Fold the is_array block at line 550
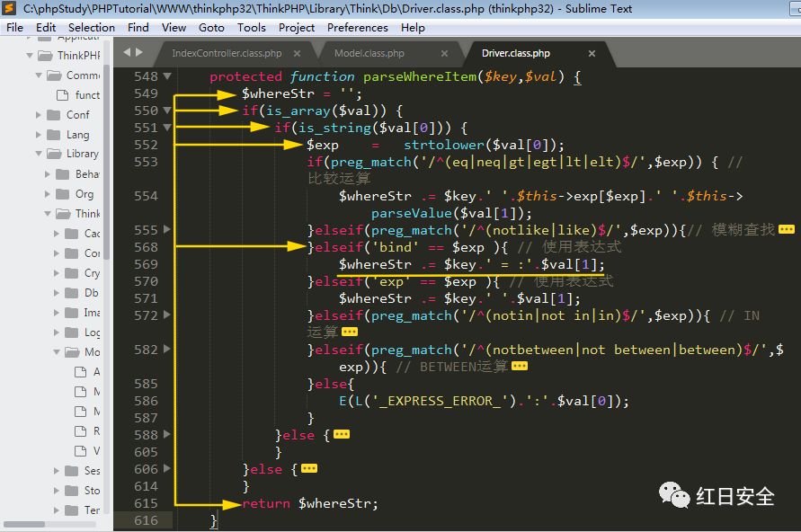The image size is (801, 532). pyautogui.click(x=167, y=111)
